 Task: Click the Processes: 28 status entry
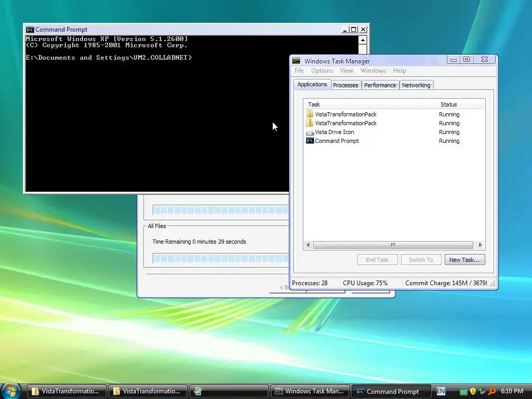[310, 283]
